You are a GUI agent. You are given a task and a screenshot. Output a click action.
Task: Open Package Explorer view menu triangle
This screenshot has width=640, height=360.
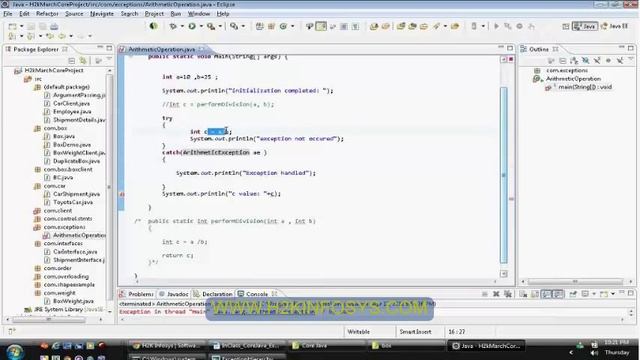[109, 60]
